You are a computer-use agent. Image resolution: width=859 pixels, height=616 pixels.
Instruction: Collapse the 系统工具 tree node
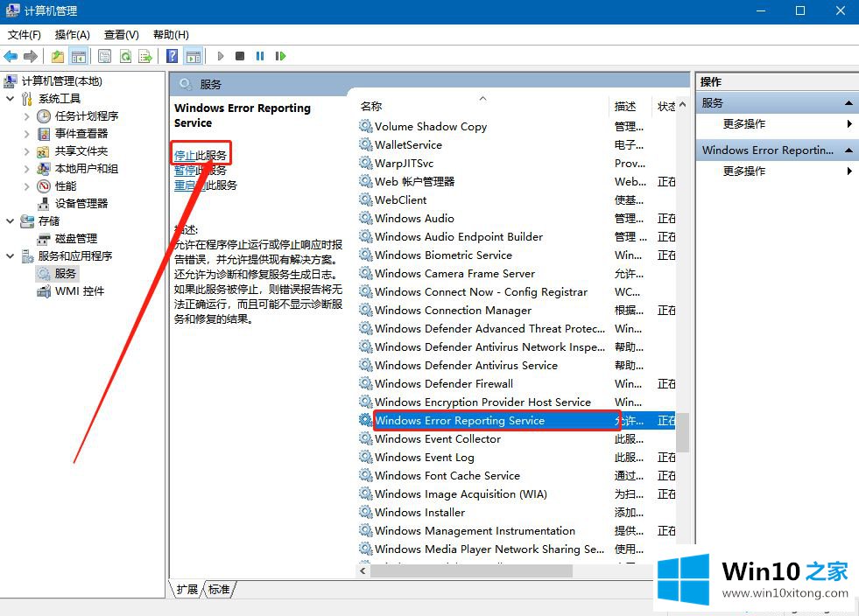11,99
